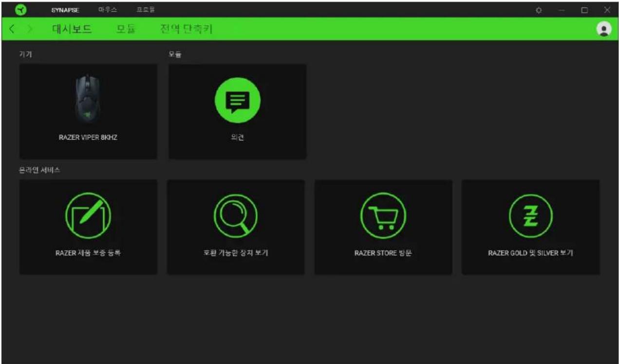Screen dimensions: 619x364
Task: Switch to the 모듈 tab
Action: point(126,29)
